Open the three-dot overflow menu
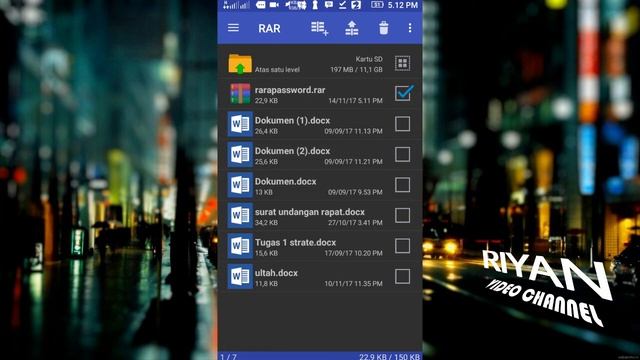640x360 pixels. [410, 28]
